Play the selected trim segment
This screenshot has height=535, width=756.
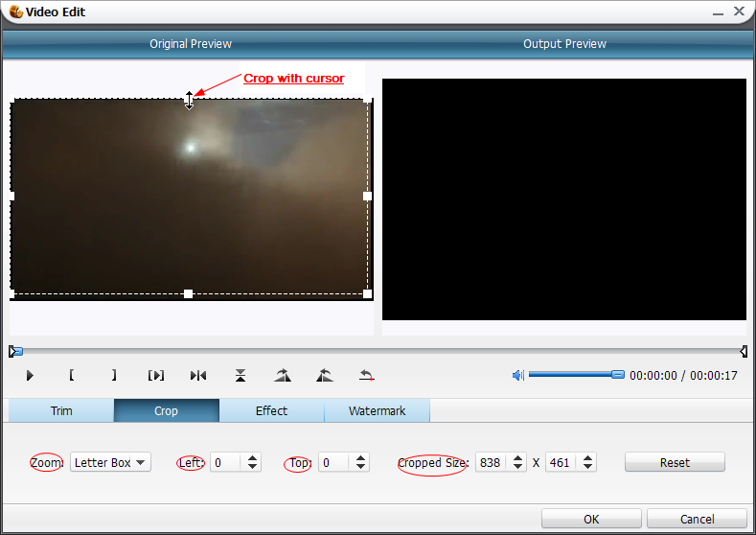point(156,375)
